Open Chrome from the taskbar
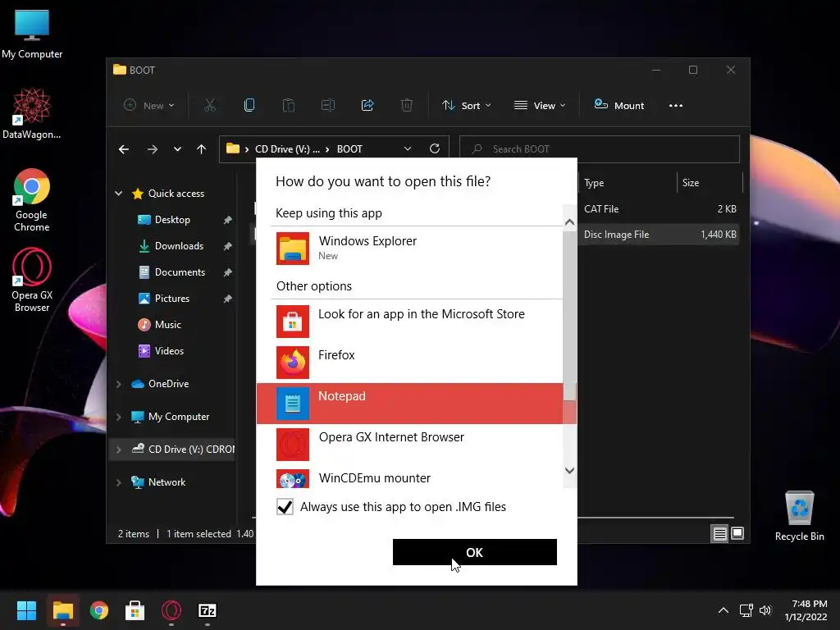Screen dimensions: 840x630 coord(99,610)
